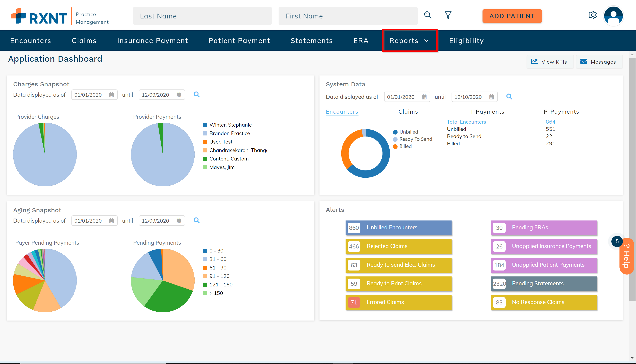Run Aging Snapshot date search

coord(197,220)
